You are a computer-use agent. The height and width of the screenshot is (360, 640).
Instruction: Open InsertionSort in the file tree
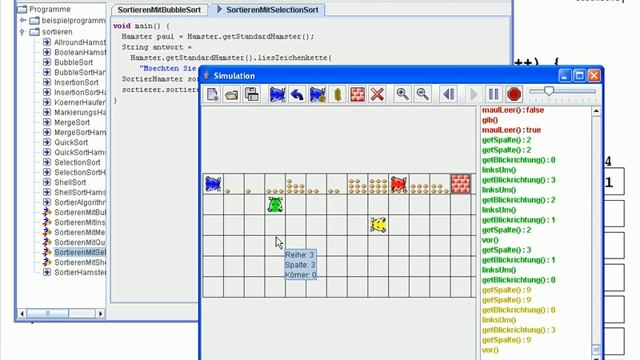76,82
